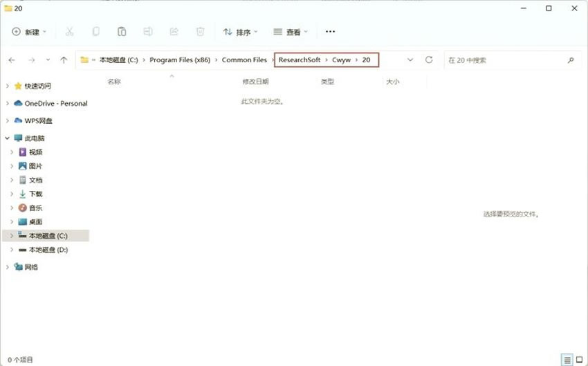Refresh the current folder view

point(429,60)
